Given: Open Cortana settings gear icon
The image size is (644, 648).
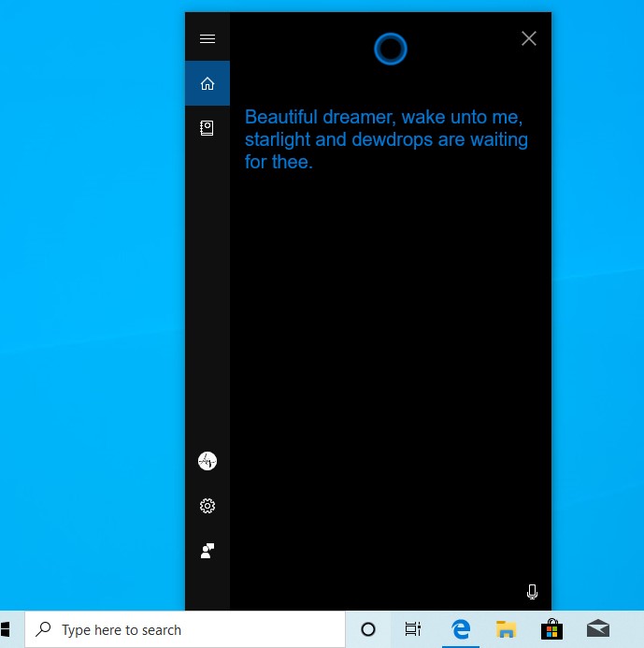Looking at the screenshot, I should click(208, 506).
